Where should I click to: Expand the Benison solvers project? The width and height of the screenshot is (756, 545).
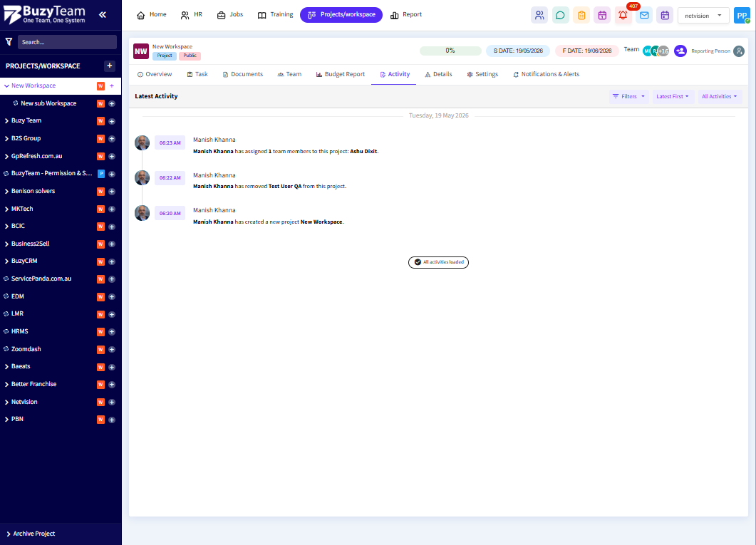click(6, 192)
